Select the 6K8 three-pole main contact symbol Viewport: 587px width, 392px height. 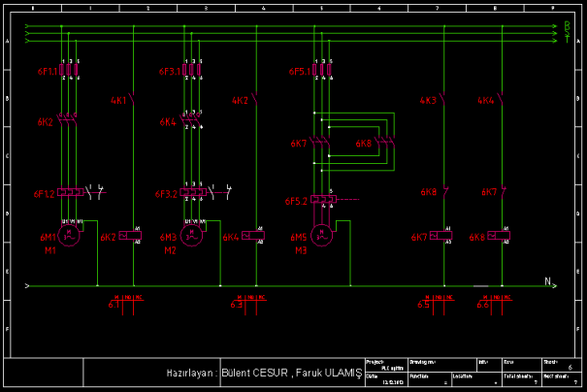click(385, 143)
